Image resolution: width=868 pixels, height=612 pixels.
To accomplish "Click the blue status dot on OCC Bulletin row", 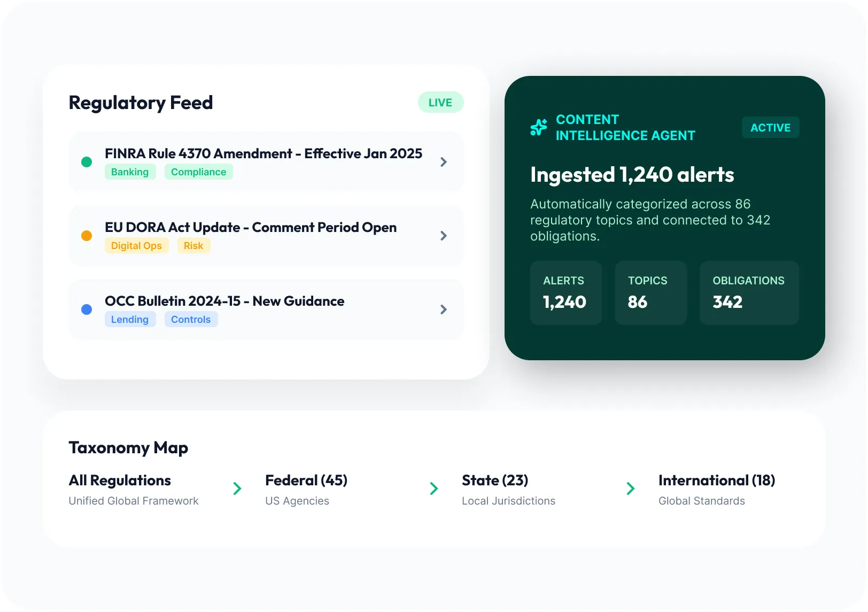I will [x=87, y=309].
